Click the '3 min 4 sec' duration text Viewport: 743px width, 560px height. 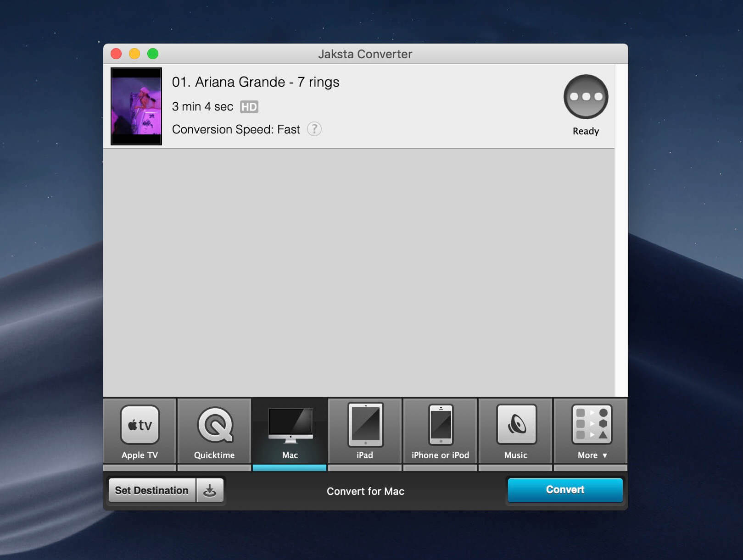(x=202, y=107)
